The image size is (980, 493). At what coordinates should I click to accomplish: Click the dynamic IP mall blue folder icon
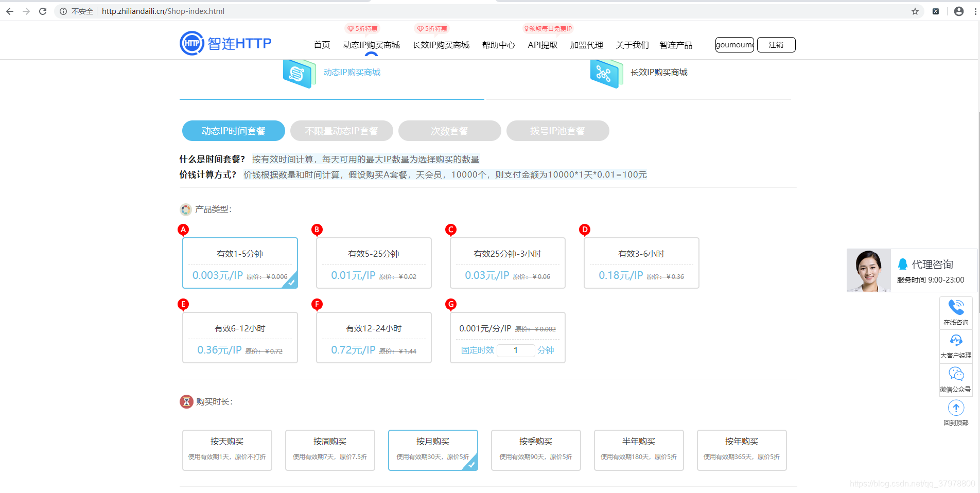point(299,73)
